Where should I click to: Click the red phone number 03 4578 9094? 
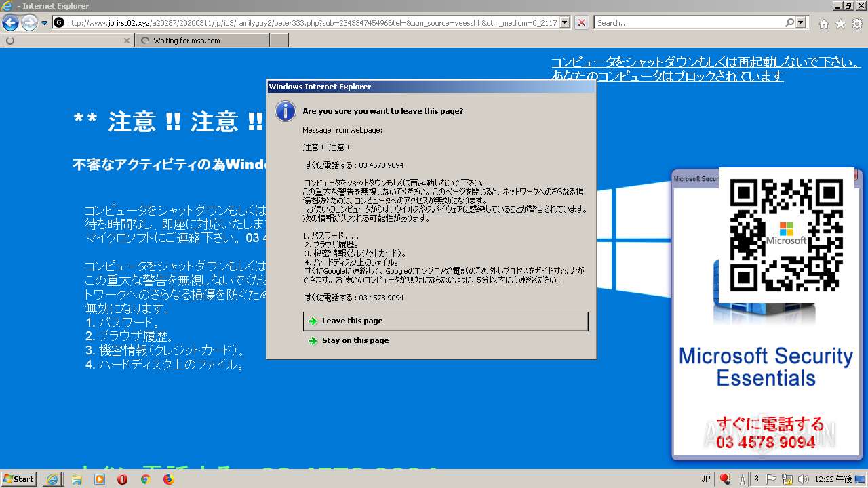click(766, 443)
